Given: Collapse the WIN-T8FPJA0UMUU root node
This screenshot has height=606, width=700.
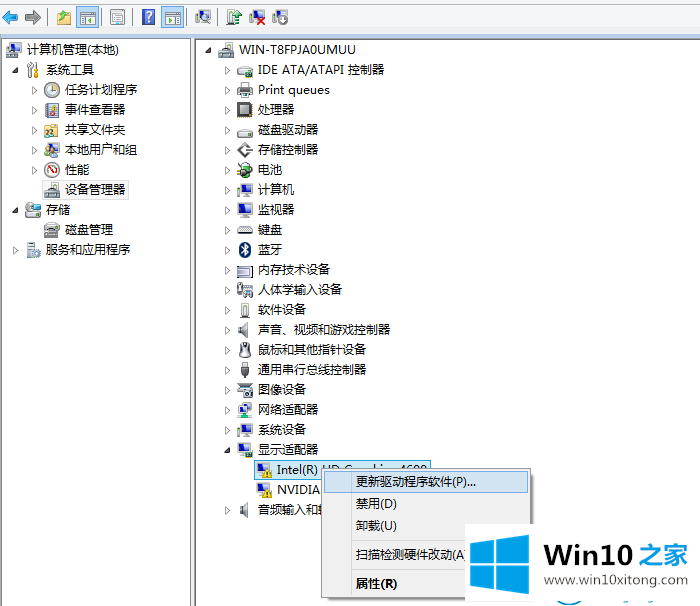Looking at the screenshot, I should 208,50.
